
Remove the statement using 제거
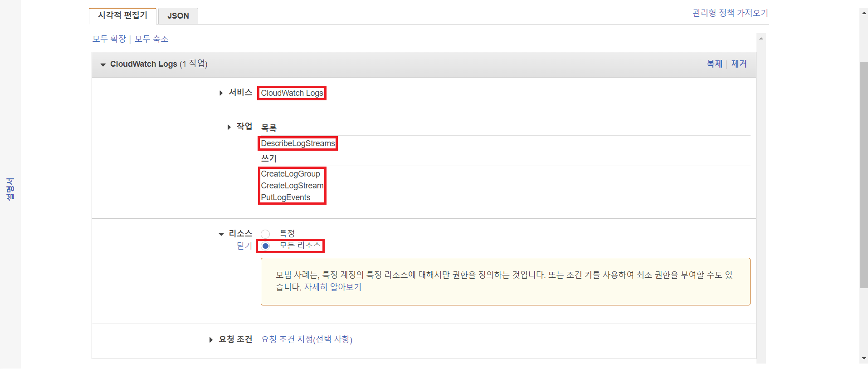coord(739,64)
